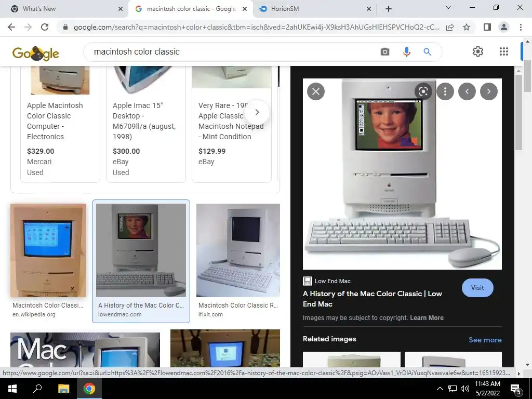The width and height of the screenshot is (532, 399).
Task: Close the image preview panel
Action: click(316, 91)
